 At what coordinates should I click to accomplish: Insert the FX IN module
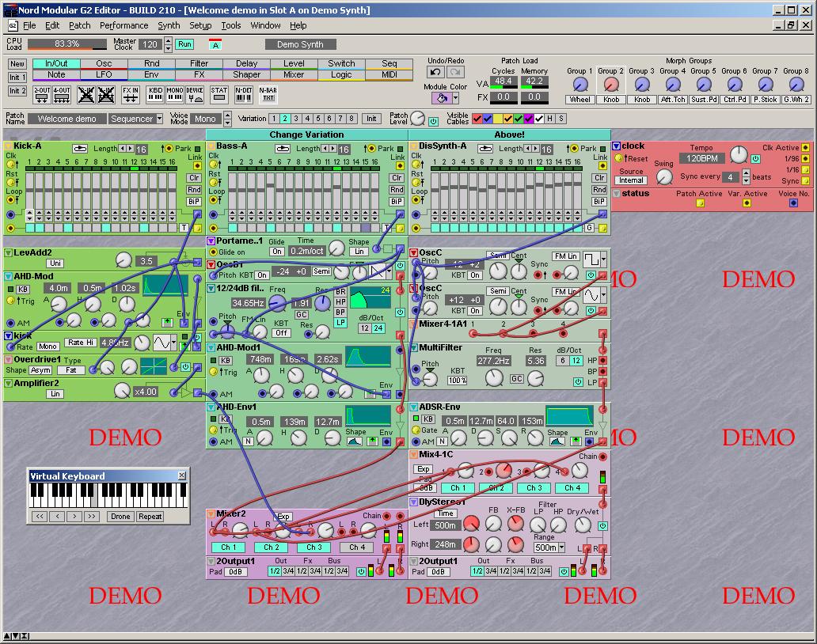131,94
